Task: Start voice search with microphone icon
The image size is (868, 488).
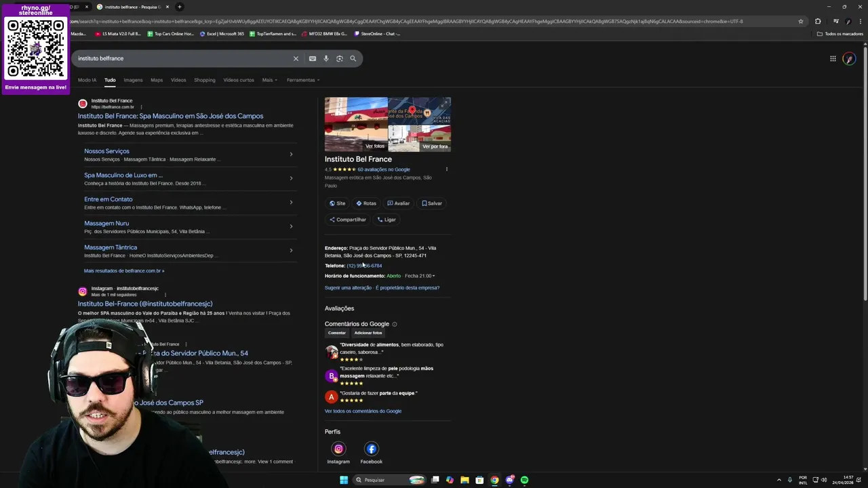Action: (x=325, y=58)
